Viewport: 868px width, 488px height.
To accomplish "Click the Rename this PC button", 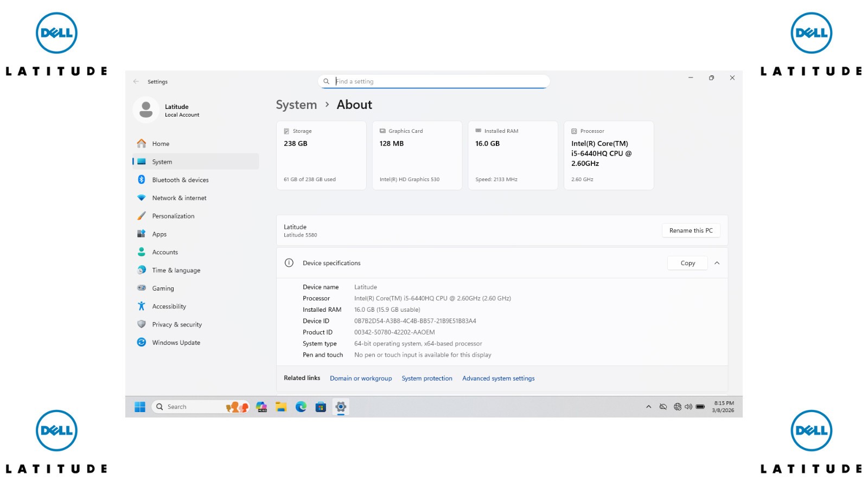I will [x=691, y=230].
